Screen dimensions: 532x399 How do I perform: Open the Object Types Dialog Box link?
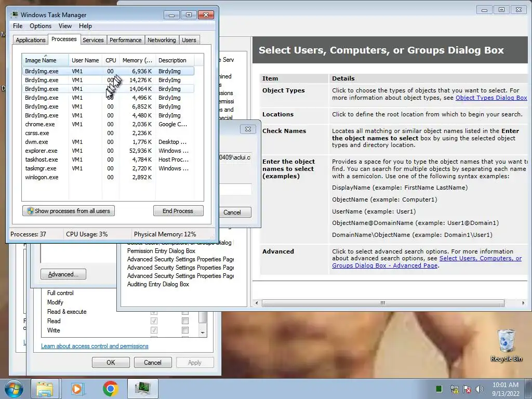point(491,98)
